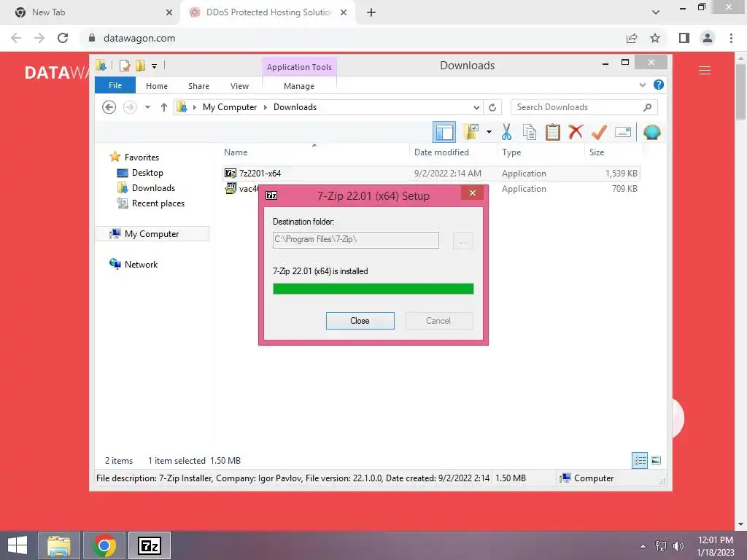The width and height of the screenshot is (747, 560).
Task: Switch to Details view icon in status bar
Action: coord(640,460)
